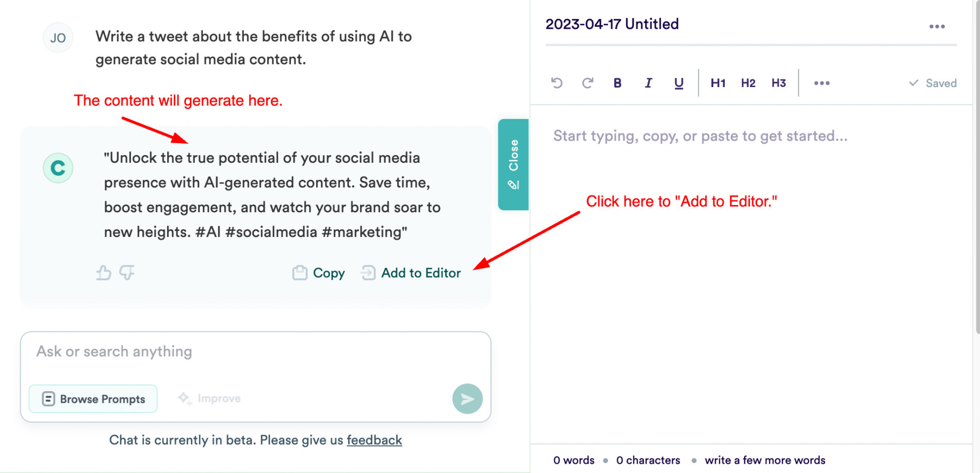Add generated tweet to the editor
The width and height of the screenshot is (980, 473).
pyautogui.click(x=411, y=273)
